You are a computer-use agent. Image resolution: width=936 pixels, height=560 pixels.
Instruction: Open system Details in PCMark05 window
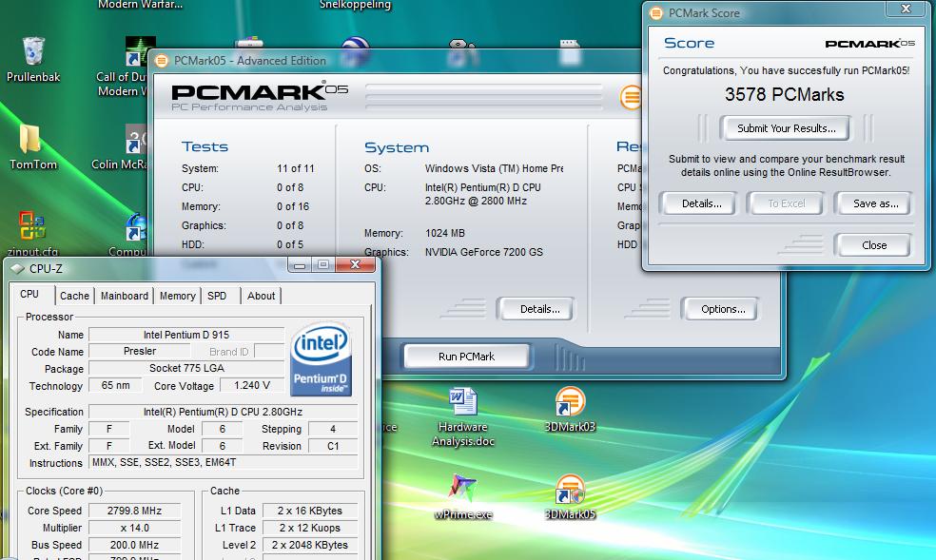click(x=536, y=309)
